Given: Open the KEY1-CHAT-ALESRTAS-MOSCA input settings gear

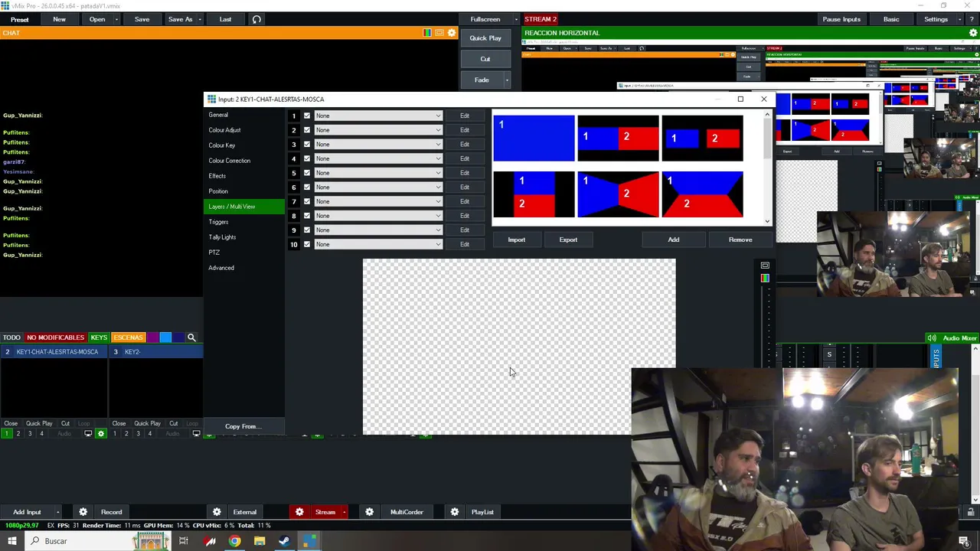Looking at the screenshot, I should 100,434.
